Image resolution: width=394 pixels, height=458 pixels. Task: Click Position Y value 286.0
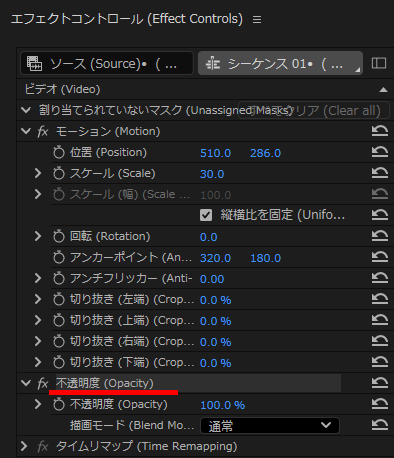(x=265, y=153)
